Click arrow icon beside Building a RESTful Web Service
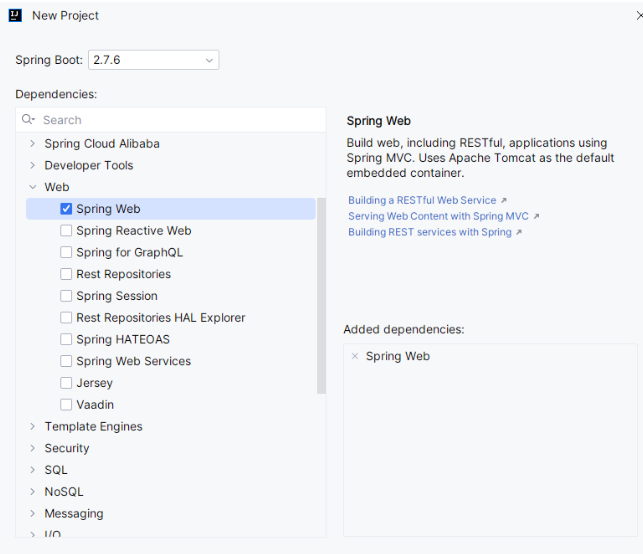Viewport: 643px width, 554px height. pos(504,200)
